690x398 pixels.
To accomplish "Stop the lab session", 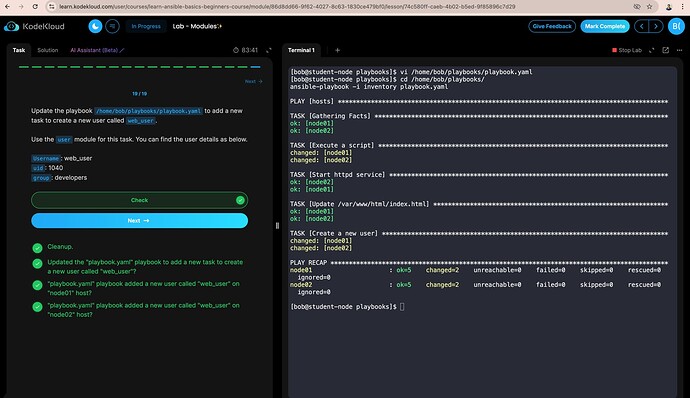I will coord(627,50).
